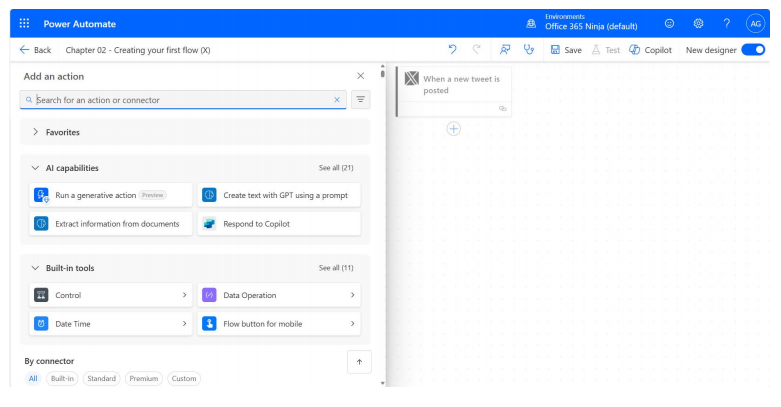Expand the Data Operation connector
This screenshot has height=407, width=781.
point(279,295)
